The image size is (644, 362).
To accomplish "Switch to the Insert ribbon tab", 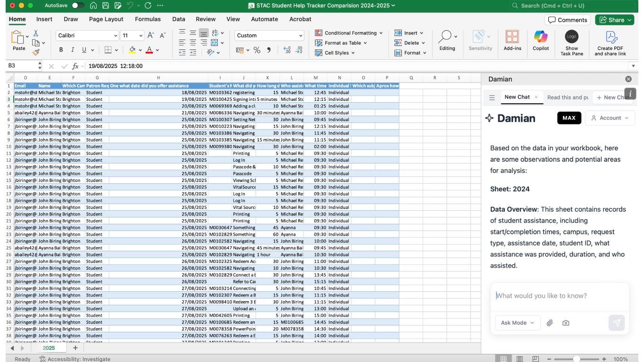I will [x=44, y=19].
